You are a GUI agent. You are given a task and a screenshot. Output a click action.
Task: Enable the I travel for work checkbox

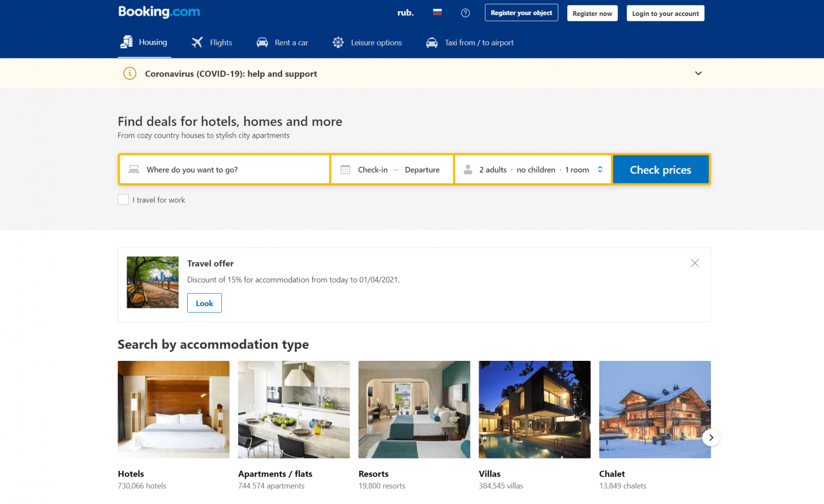(x=123, y=199)
